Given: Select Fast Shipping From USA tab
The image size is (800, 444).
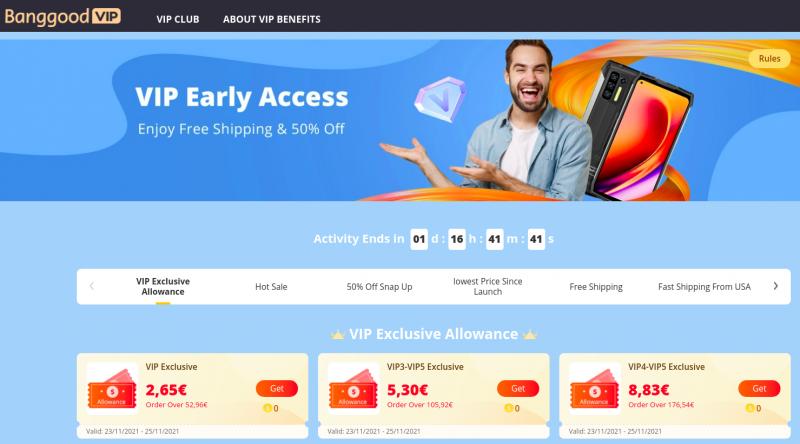Looking at the screenshot, I should tap(704, 287).
